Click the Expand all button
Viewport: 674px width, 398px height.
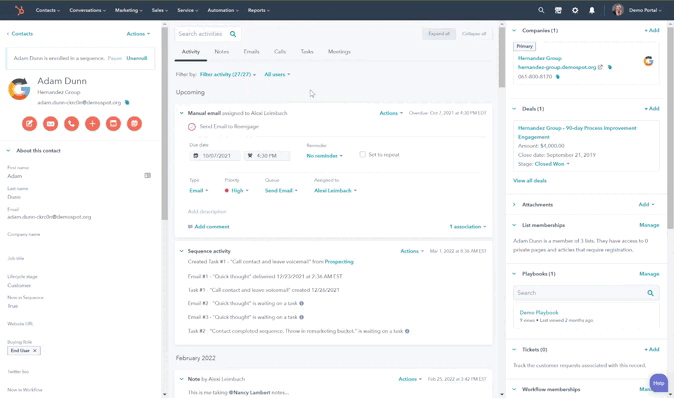pyautogui.click(x=439, y=34)
